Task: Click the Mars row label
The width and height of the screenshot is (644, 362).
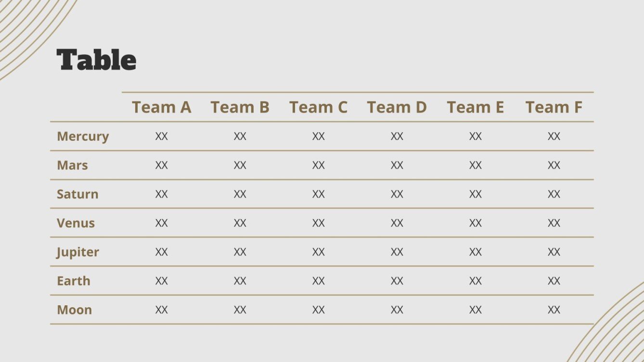Action: coord(72,165)
